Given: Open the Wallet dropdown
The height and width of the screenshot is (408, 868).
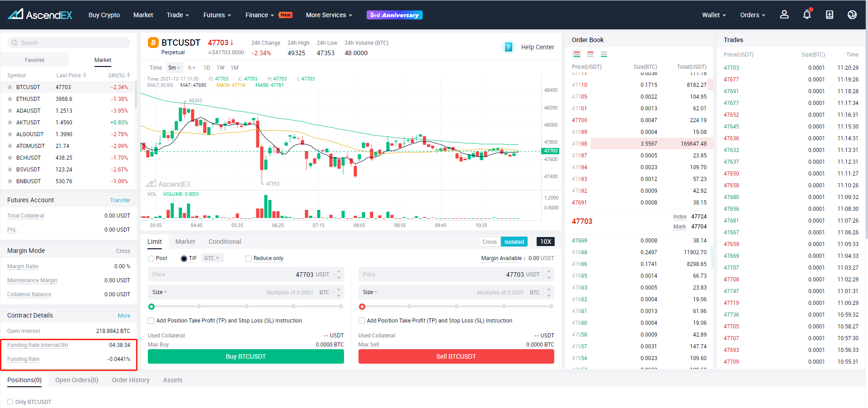Looking at the screenshot, I should 714,15.
